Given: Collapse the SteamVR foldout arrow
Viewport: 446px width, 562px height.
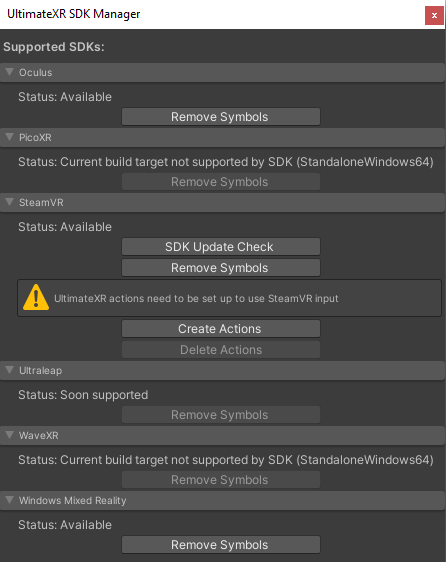Looking at the screenshot, I should (x=10, y=202).
